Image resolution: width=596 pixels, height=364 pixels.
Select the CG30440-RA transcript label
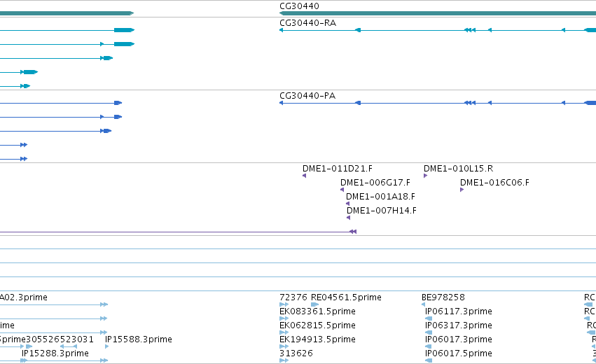tap(307, 23)
